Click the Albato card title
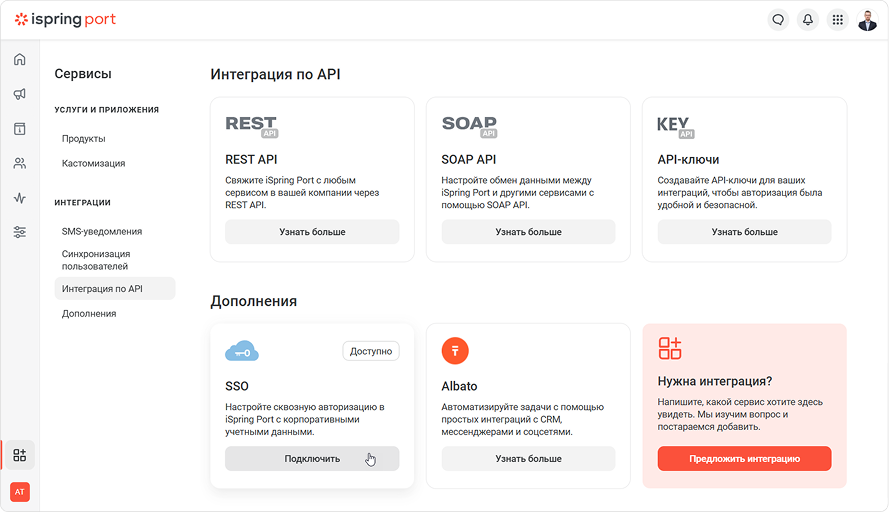Image resolution: width=889 pixels, height=512 pixels. click(x=459, y=386)
